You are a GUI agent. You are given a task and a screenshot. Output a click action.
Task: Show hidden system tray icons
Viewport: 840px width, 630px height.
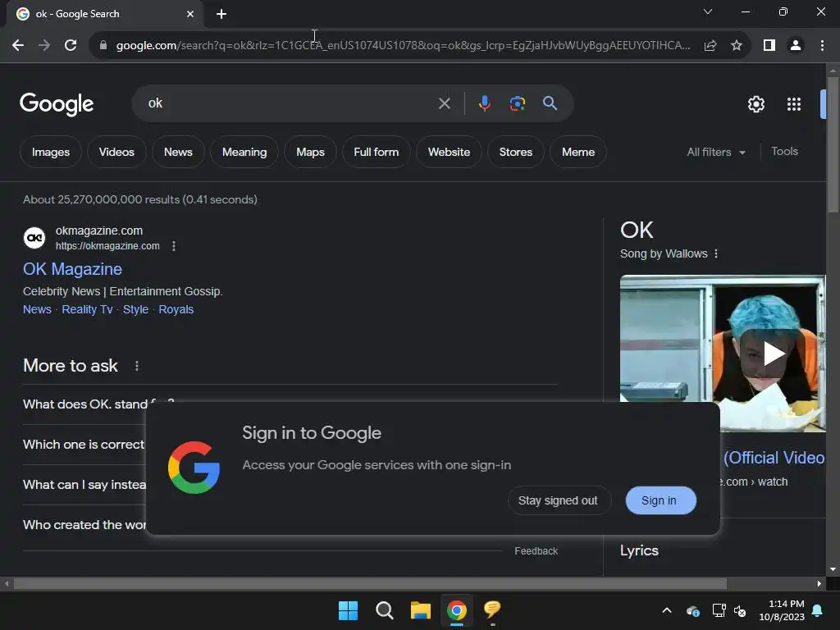667,610
